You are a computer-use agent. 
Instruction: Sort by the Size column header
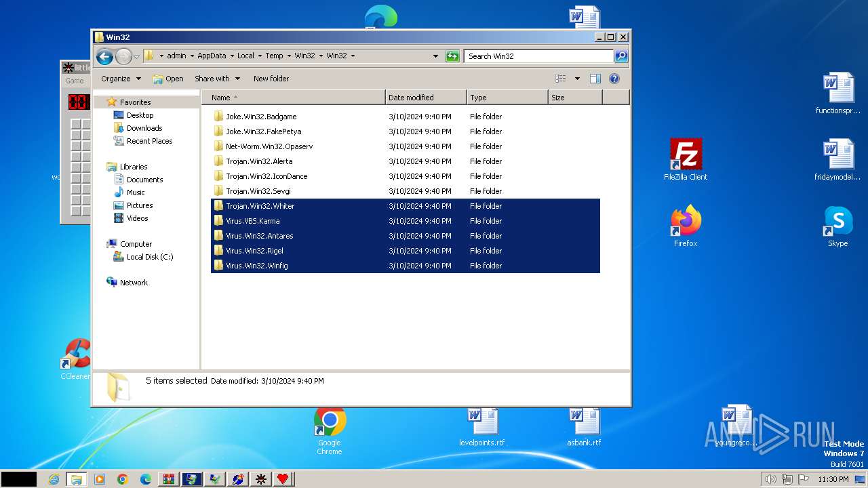(575, 98)
